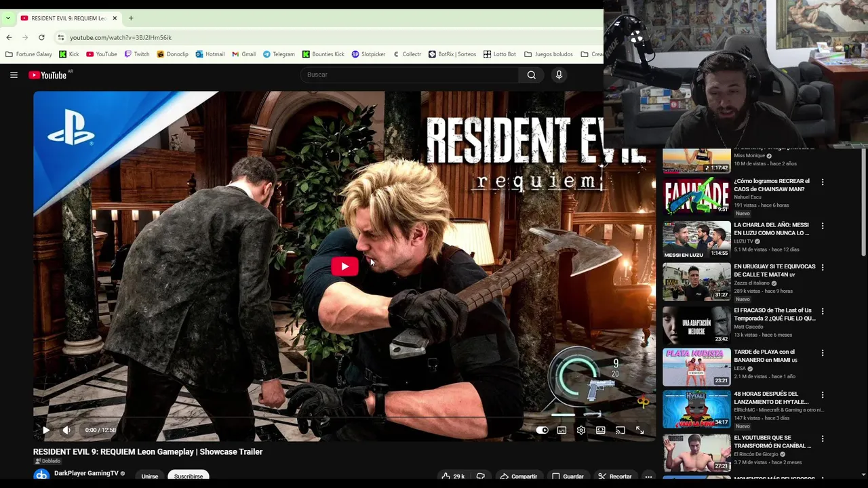Click the page vertical scrollbar
Image resolution: width=868 pixels, height=488 pixels.
tap(863, 203)
